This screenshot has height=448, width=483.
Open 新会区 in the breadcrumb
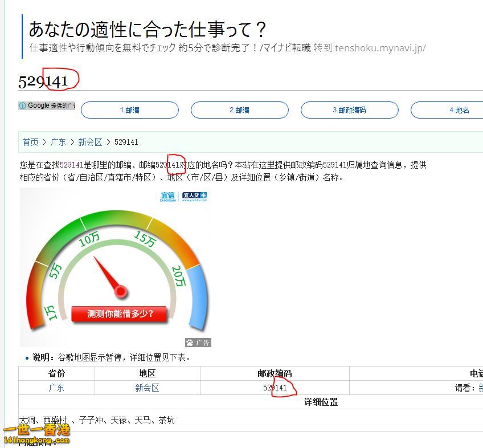coord(90,142)
